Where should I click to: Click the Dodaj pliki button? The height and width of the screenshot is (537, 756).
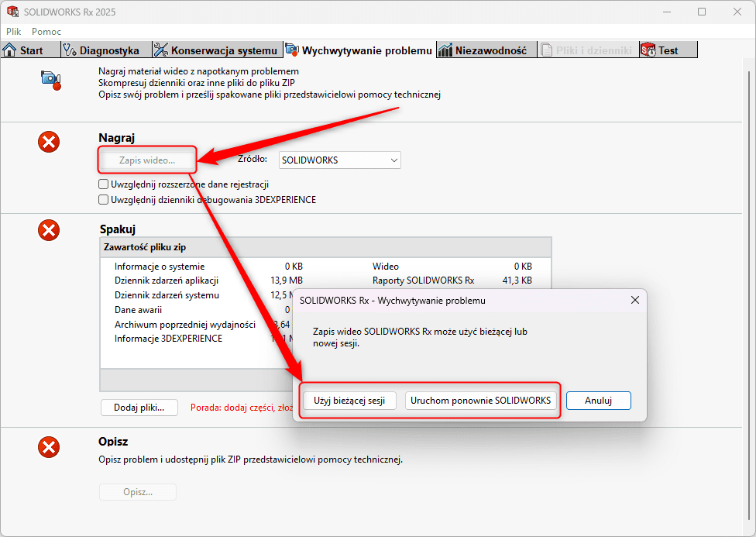click(139, 408)
